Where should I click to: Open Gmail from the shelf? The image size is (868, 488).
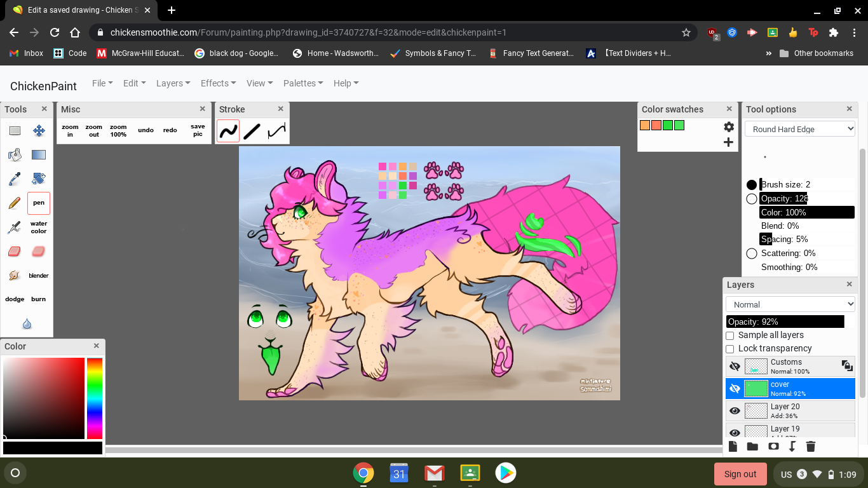click(435, 473)
